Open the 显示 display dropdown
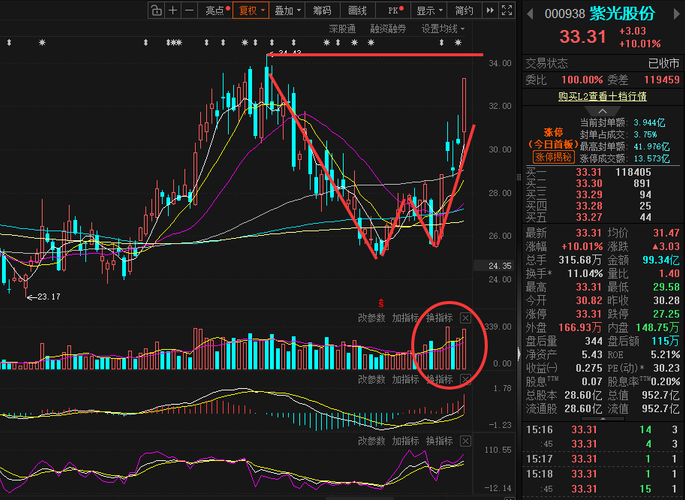 429,10
